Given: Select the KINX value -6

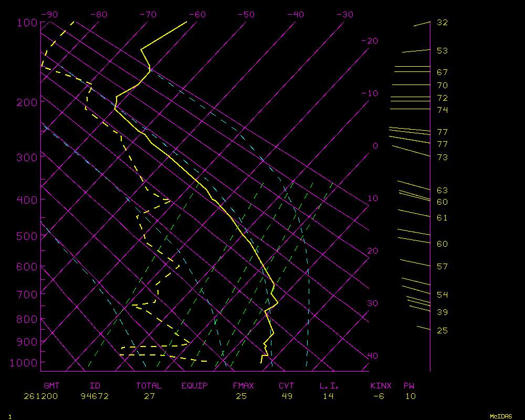Looking at the screenshot, I should click(x=379, y=396).
